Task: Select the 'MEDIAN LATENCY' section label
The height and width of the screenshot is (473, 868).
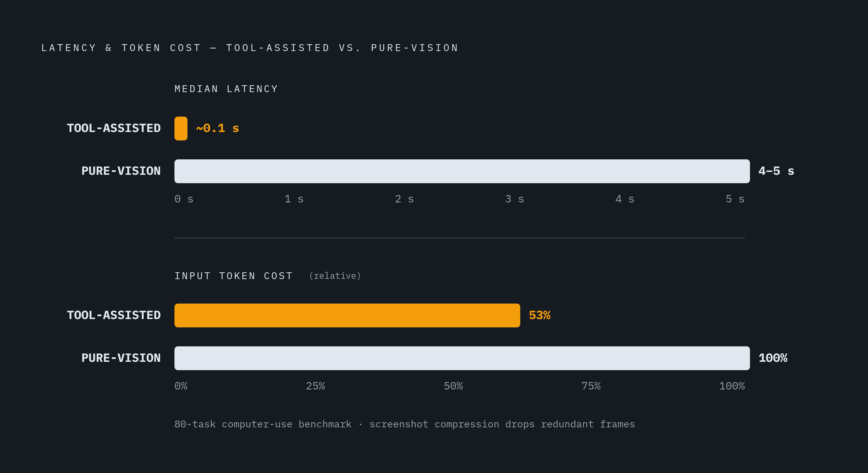Action: point(226,89)
